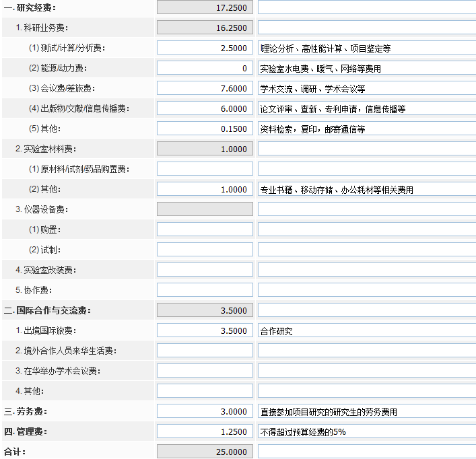The image size is (476, 459).
Task: Click the 四.管理费 row label
Action: pyautogui.click(x=26, y=431)
